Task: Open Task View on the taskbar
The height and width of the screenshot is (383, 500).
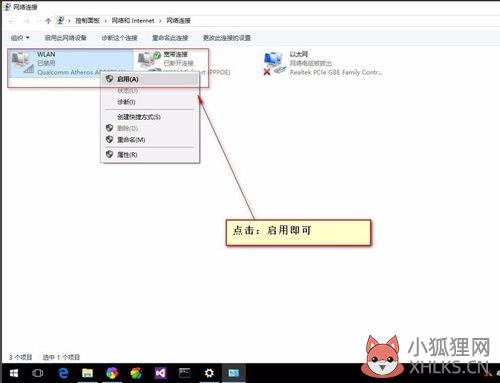Action: click(37, 373)
